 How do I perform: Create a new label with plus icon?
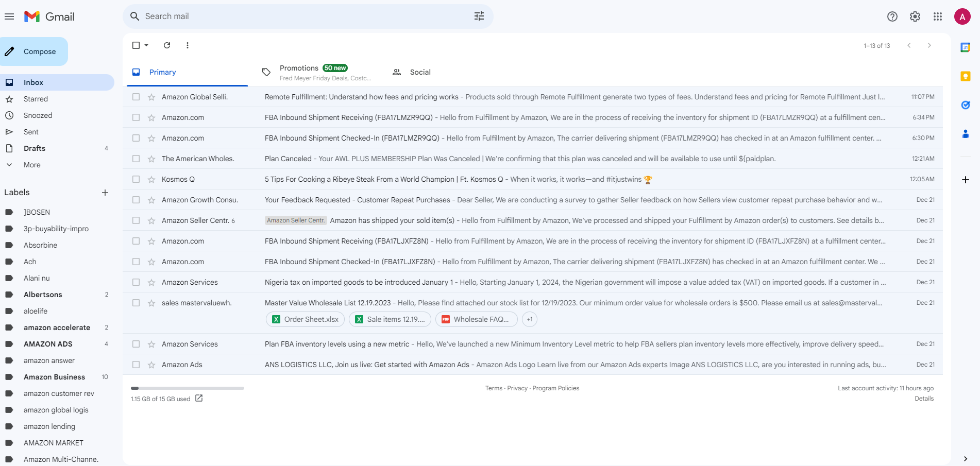click(105, 193)
